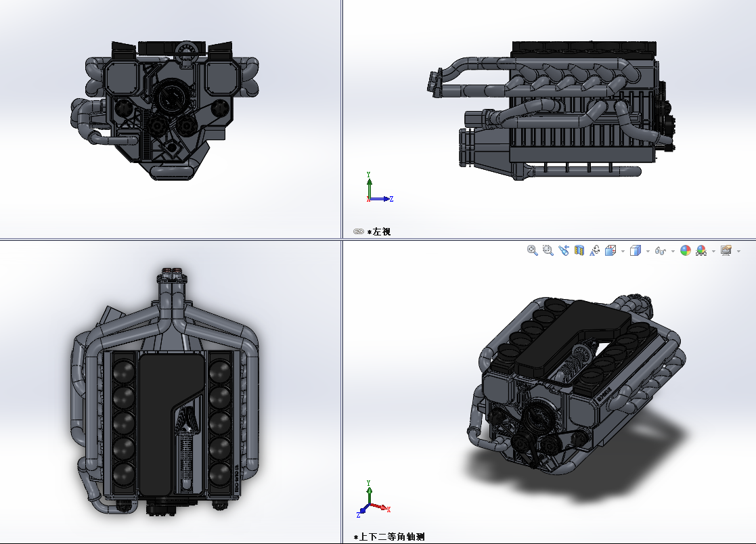Click the *上下二等角轴测 view label
This screenshot has height=544, width=756.
(389, 537)
